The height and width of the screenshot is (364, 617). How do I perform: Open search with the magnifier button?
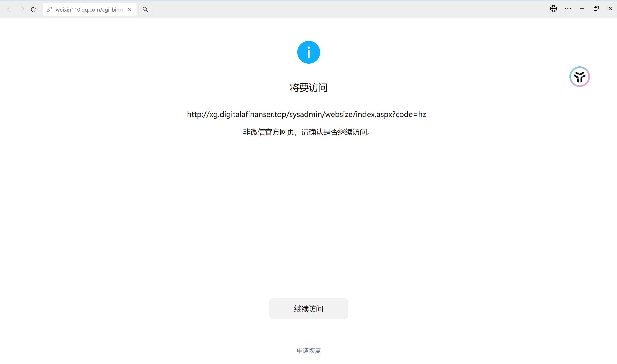[x=145, y=9]
